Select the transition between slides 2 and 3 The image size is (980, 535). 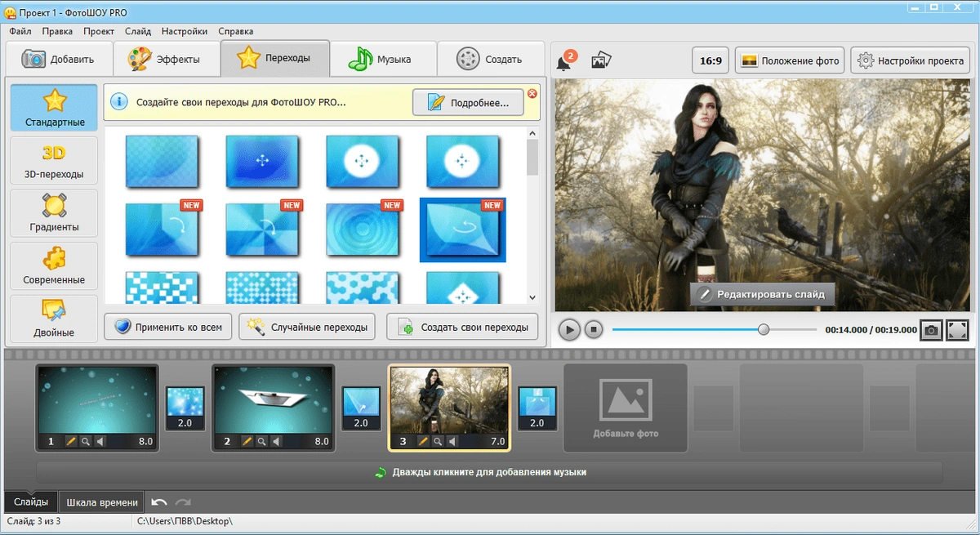[360, 408]
